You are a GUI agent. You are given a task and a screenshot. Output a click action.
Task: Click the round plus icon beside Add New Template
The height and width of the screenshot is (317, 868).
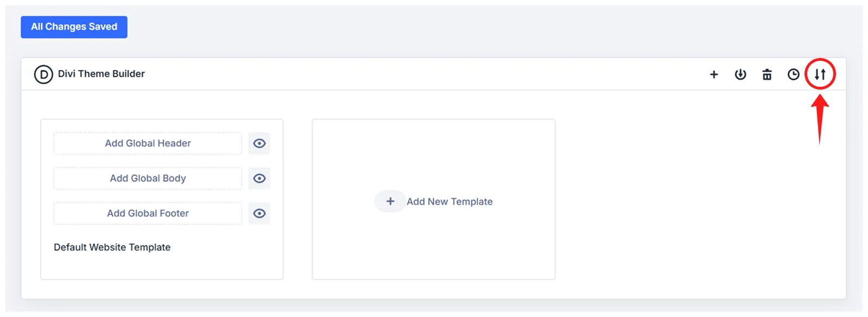click(x=390, y=201)
